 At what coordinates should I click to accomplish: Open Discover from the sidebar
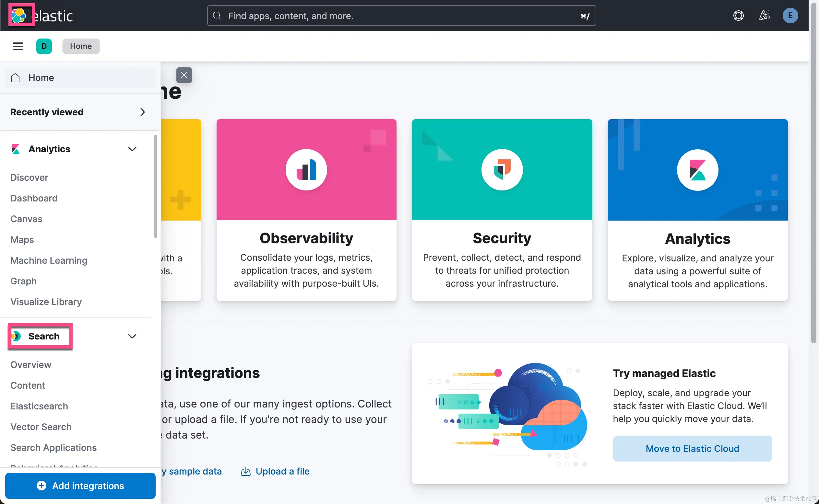point(30,177)
